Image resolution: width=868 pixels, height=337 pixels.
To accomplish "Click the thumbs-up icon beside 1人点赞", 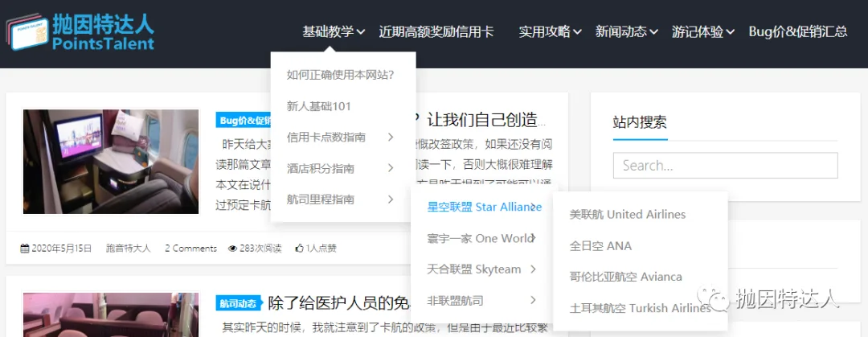I will click(x=300, y=249).
